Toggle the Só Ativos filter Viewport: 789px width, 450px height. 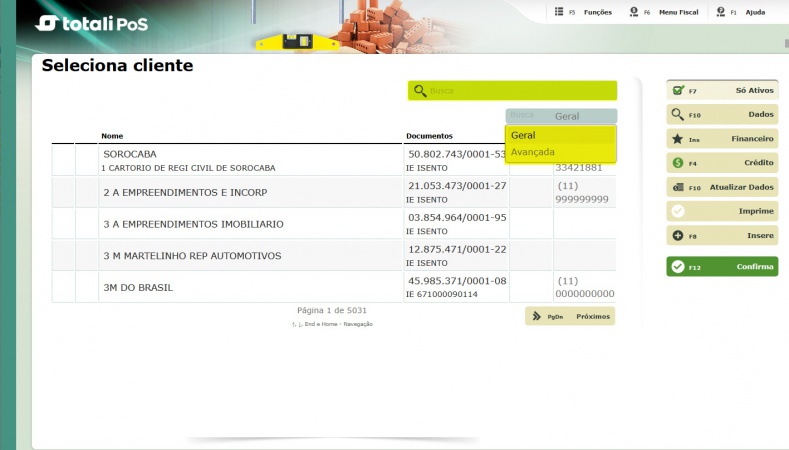(722, 90)
